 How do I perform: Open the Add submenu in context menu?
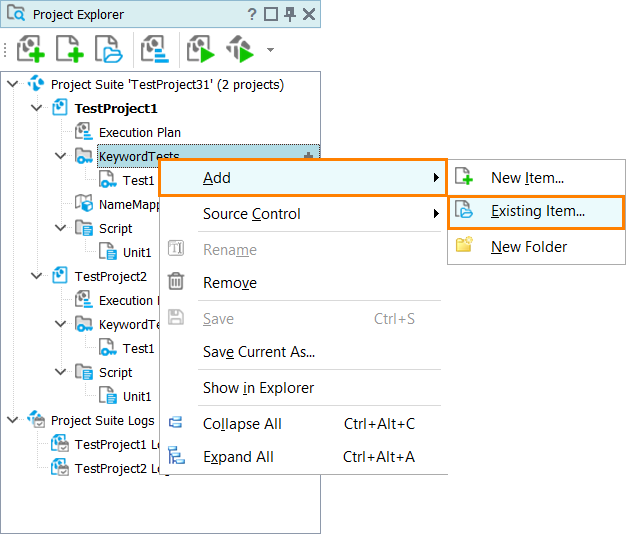pos(302,178)
